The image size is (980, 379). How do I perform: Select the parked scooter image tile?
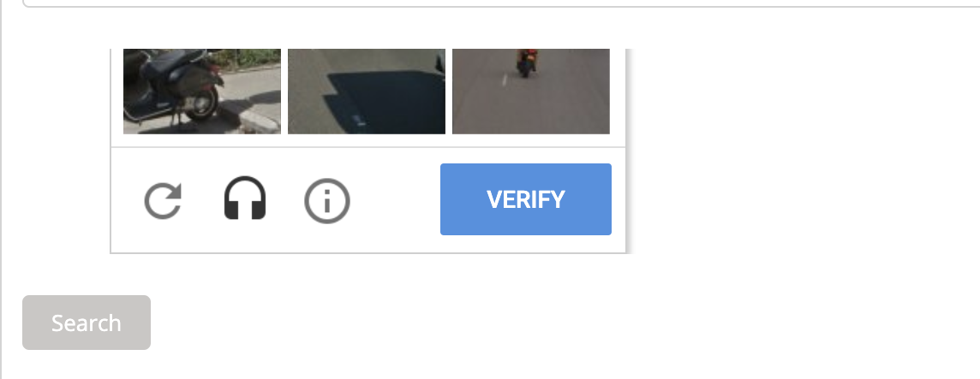pyautogui.click(x=202, y=92)
